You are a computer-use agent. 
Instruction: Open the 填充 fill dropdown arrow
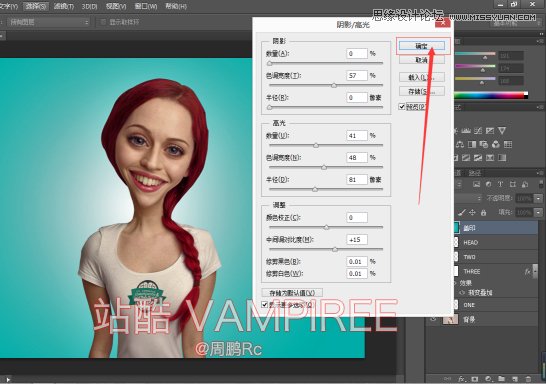[539, 212]
